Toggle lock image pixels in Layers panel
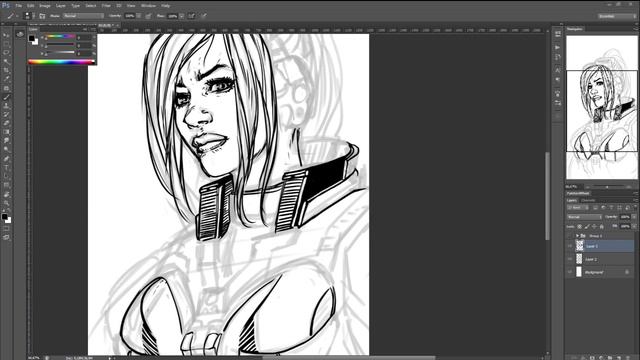640x360 pixels. tap(587, 226)
